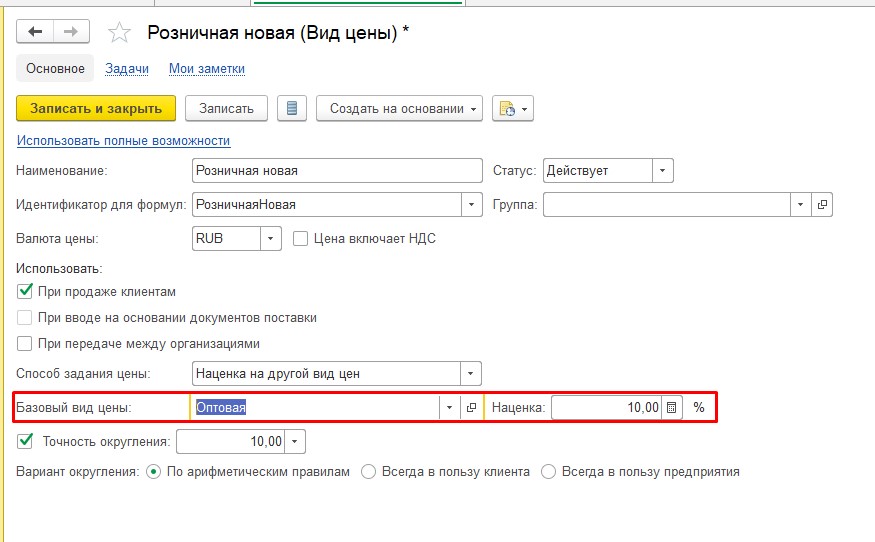This screenshot has height=542, width=875.
Task: Toggle Цена включает НДС checkbox
Action: [x=300, y=239]
